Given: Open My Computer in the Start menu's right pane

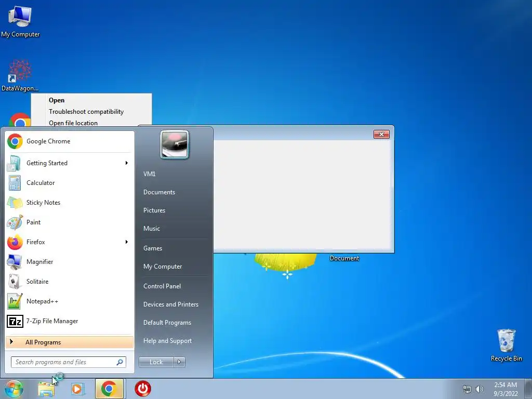Looking at the screenshot, I should (163, 267).
